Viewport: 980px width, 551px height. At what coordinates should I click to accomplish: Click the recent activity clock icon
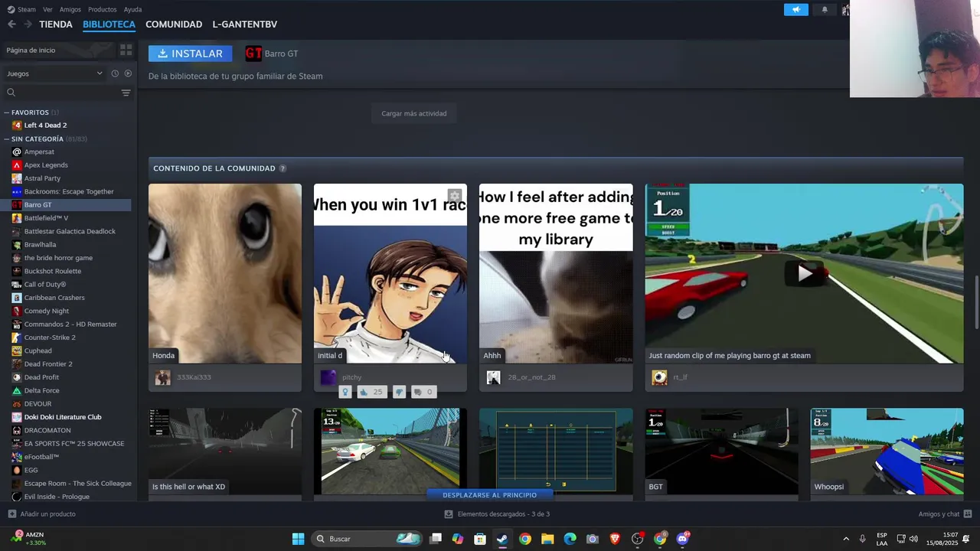click(115, 73)
